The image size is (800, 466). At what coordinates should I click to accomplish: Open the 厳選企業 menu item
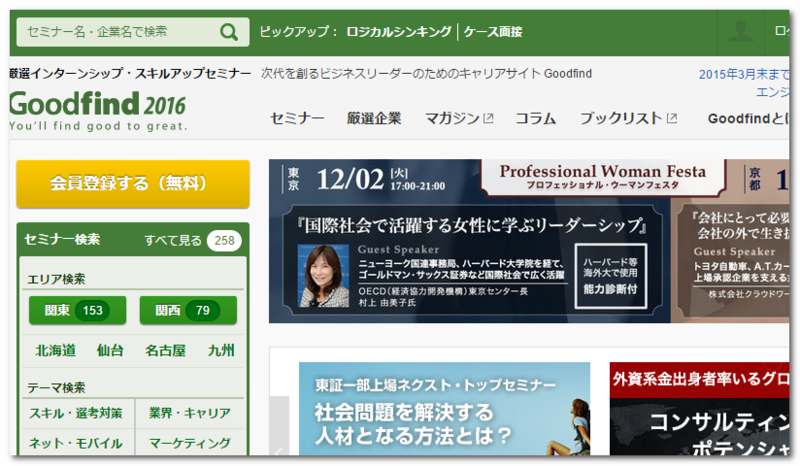click(x=374, y=118)
